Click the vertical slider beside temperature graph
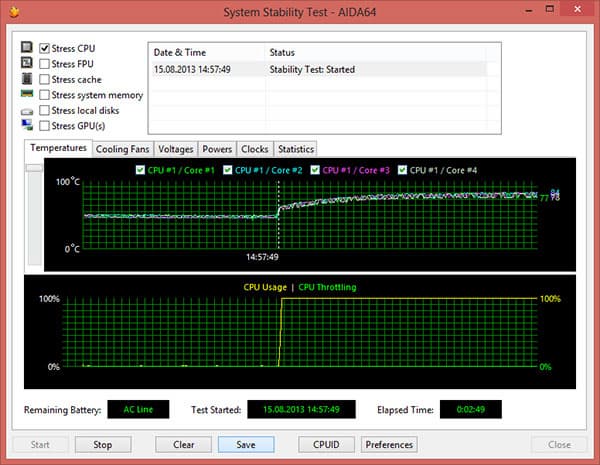 click(x=34, y=214)
